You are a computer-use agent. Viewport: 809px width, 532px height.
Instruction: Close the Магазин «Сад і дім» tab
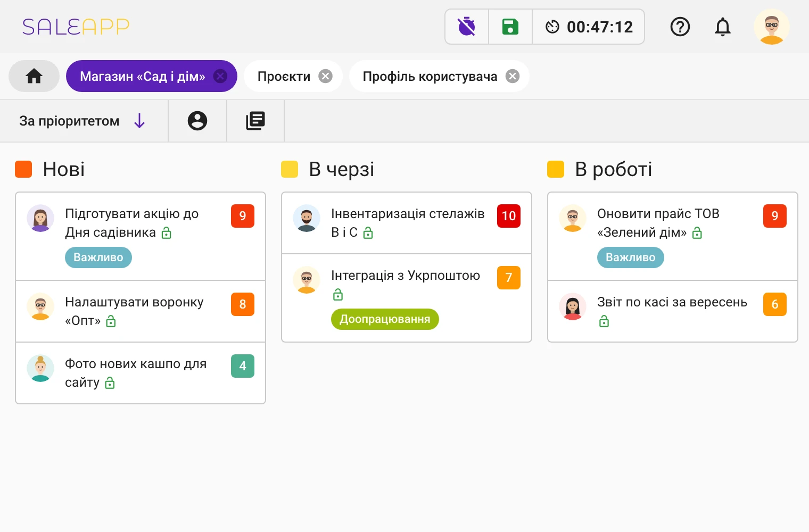click(x=220, y=76)
